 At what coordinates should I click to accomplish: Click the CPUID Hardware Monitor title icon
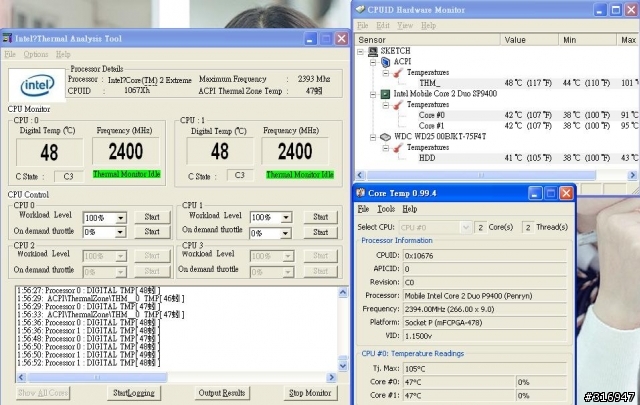tap(360, 10)
